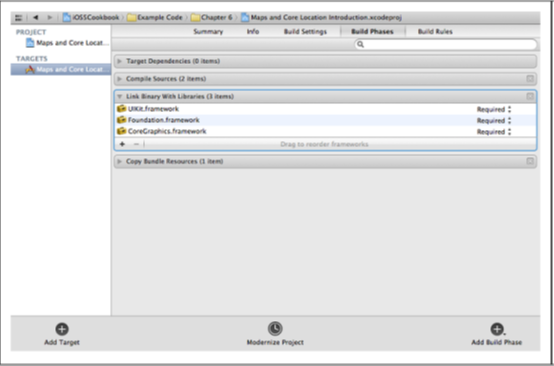This screenshot has height=366, width=554.
Task: Open the related files grid icon
Action: 19,18
